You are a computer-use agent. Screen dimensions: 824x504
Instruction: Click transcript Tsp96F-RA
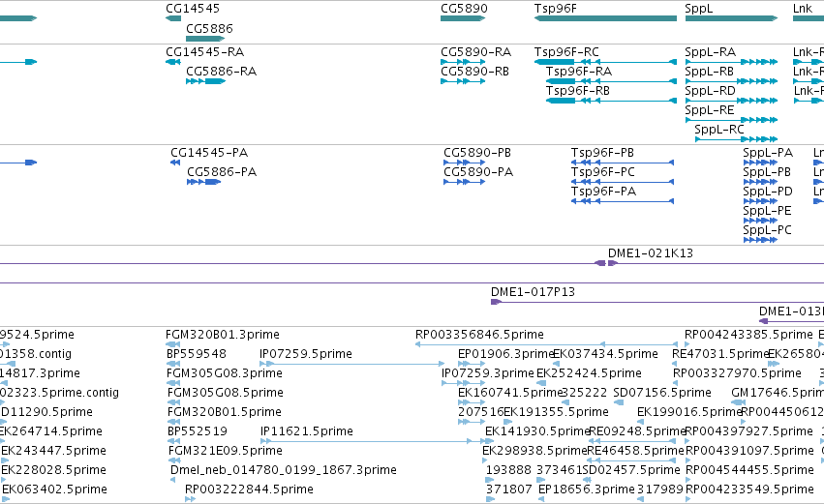pos(579,72)
